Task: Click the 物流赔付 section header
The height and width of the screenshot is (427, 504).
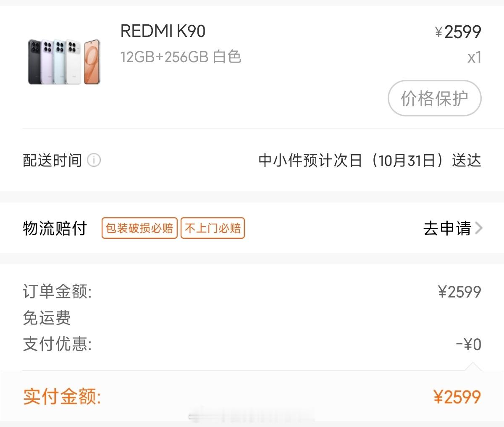Action: click(x=55, y=228)
